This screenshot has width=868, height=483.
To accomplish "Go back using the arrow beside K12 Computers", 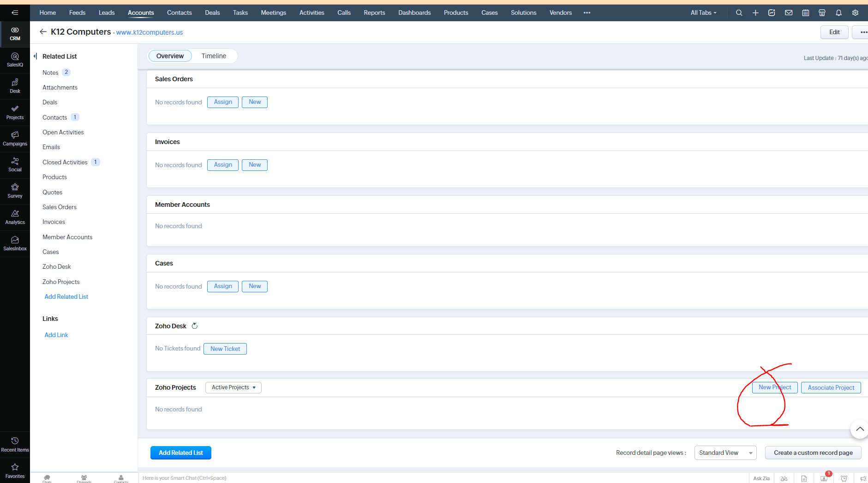I will [43, 32].
